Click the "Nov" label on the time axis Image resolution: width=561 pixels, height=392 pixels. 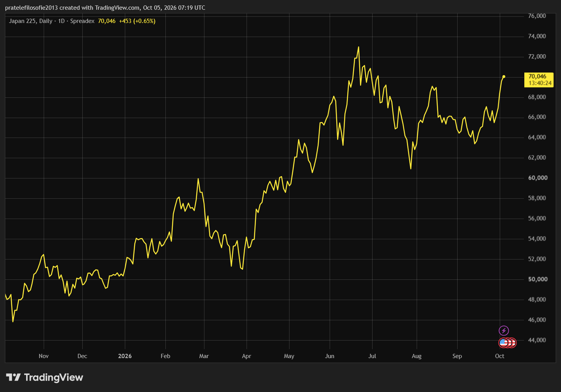44,356
